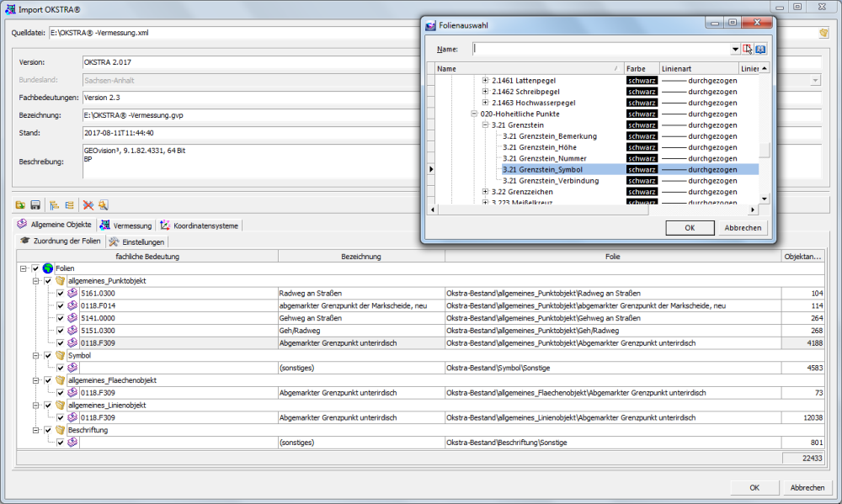Sort by the Linienart column header
The height and width of the screenshot is (504, 842).
(699, 69)
